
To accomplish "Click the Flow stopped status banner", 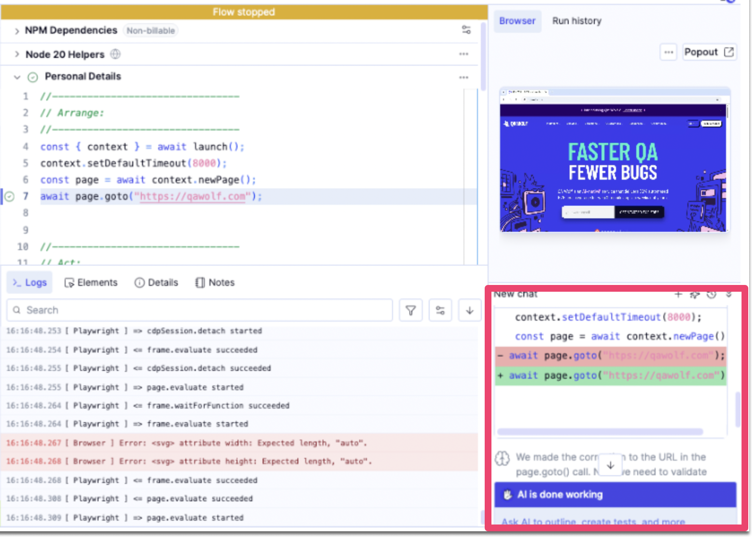I will [244, 12].
